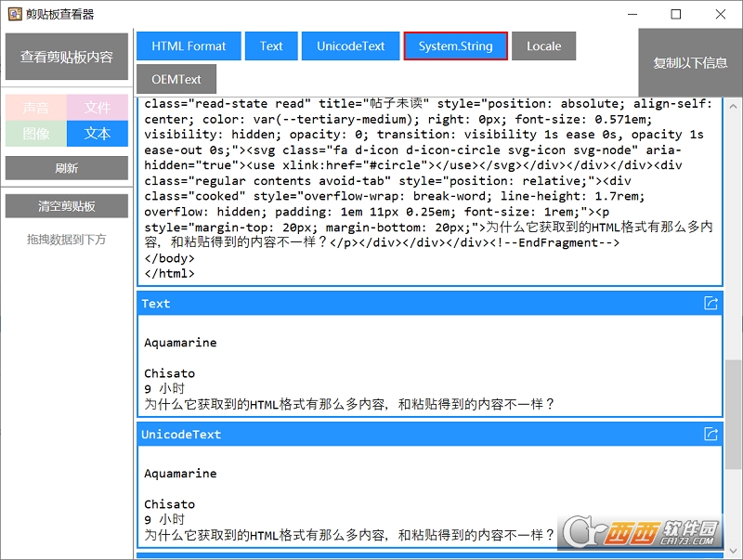Click the 查看剪贴板内容 button
The width and height of the screenshot is (743, 560).
[67, 57]
